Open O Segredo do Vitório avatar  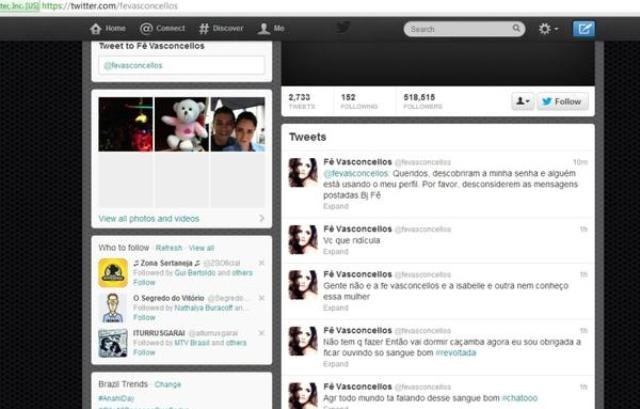113,308
